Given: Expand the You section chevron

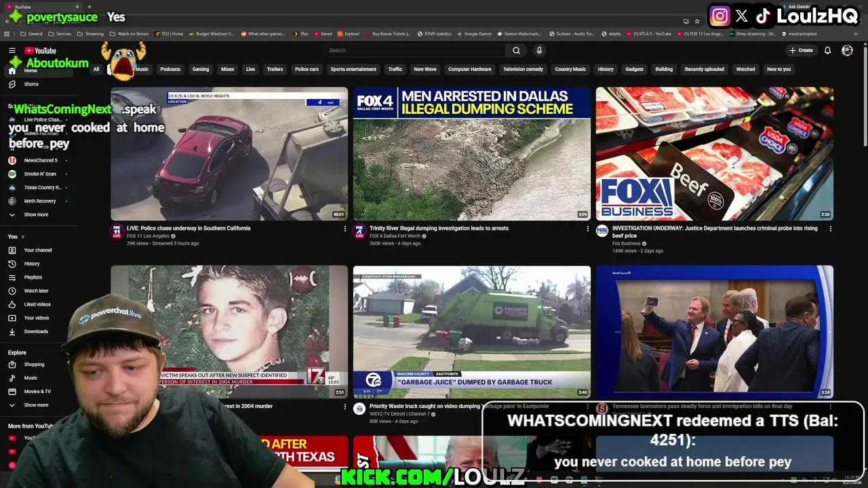Looking at the screenshot, I should [x=22, y=237].
